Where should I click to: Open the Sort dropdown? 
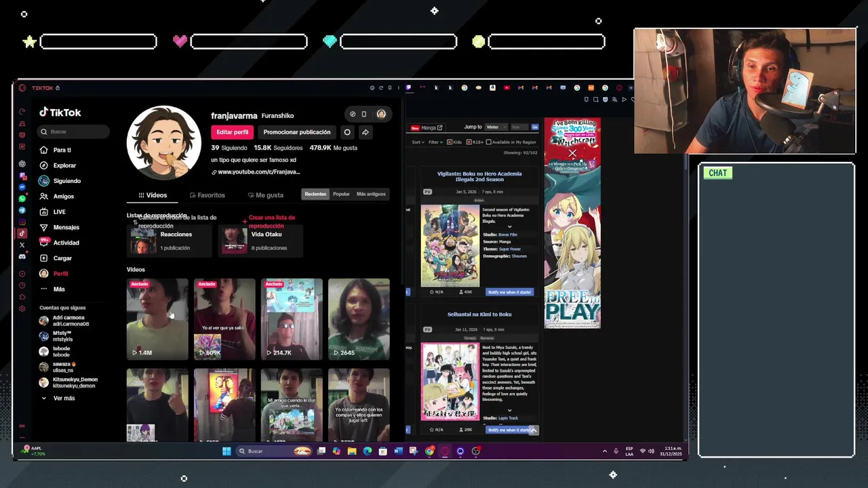tap(418, 142)
